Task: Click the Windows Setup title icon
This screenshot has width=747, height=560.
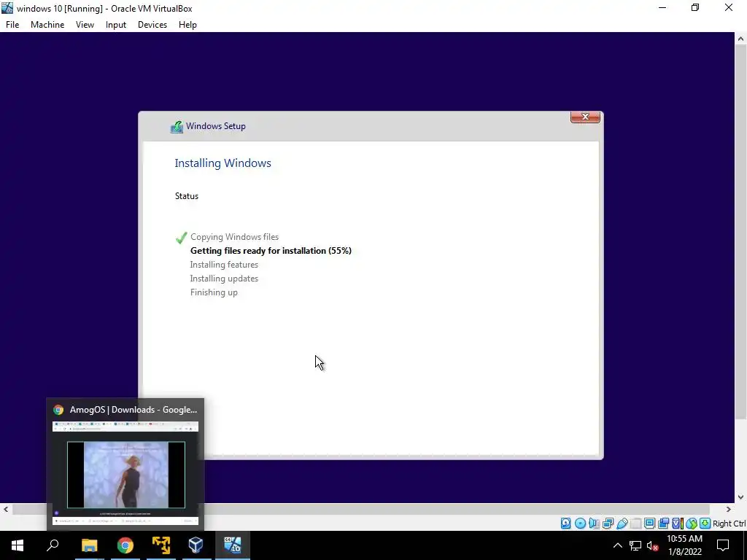Action: 177,127
